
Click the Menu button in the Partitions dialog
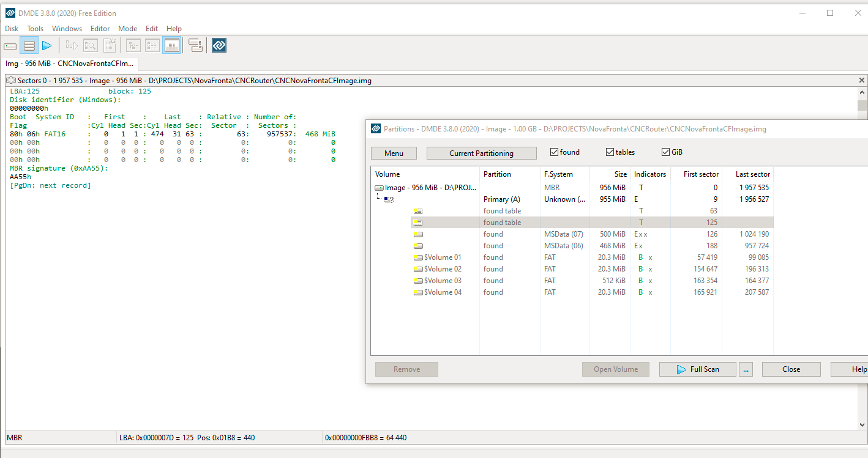point(394,153)
